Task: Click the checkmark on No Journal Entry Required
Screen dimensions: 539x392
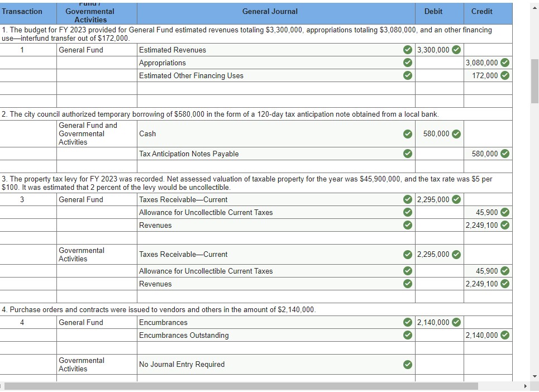Action: [x=407, y=364]
